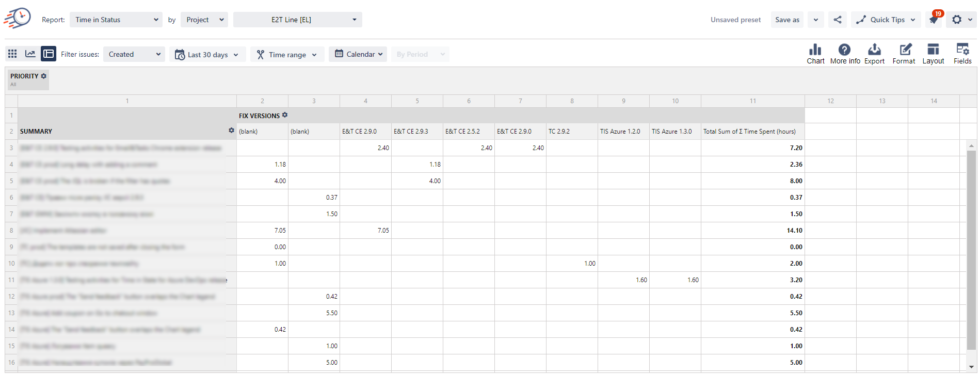The width and height of the screenshot is (980, 374).
Task: Select the TC 2.9.2 column header
Action: tap(572, 132)
